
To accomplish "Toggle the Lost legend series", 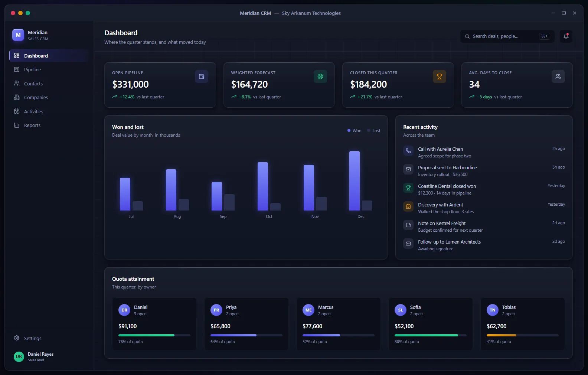I will (x=374, y=131).
